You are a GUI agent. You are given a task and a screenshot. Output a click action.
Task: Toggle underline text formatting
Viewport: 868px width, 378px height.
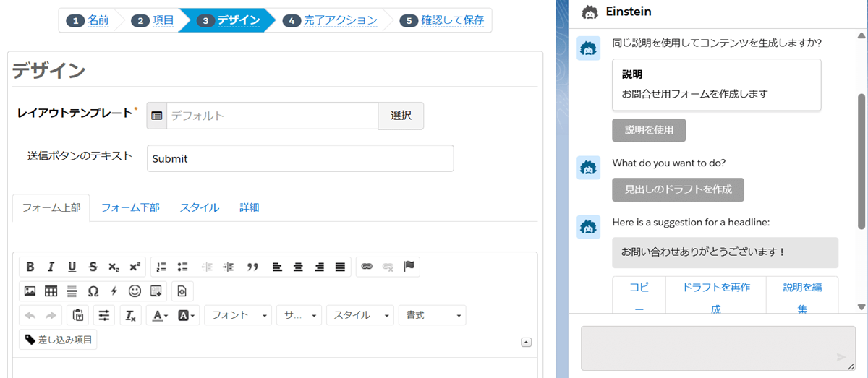pos(72,267)
